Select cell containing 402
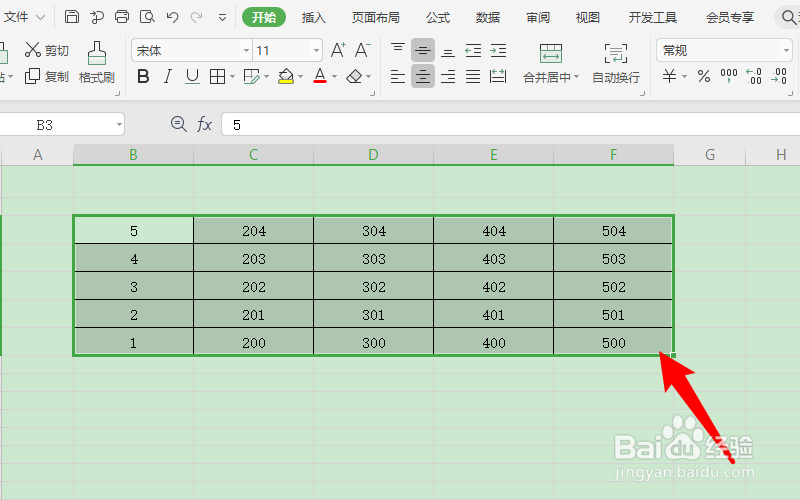This screenshot has width=800, height=500. (493, 287)
